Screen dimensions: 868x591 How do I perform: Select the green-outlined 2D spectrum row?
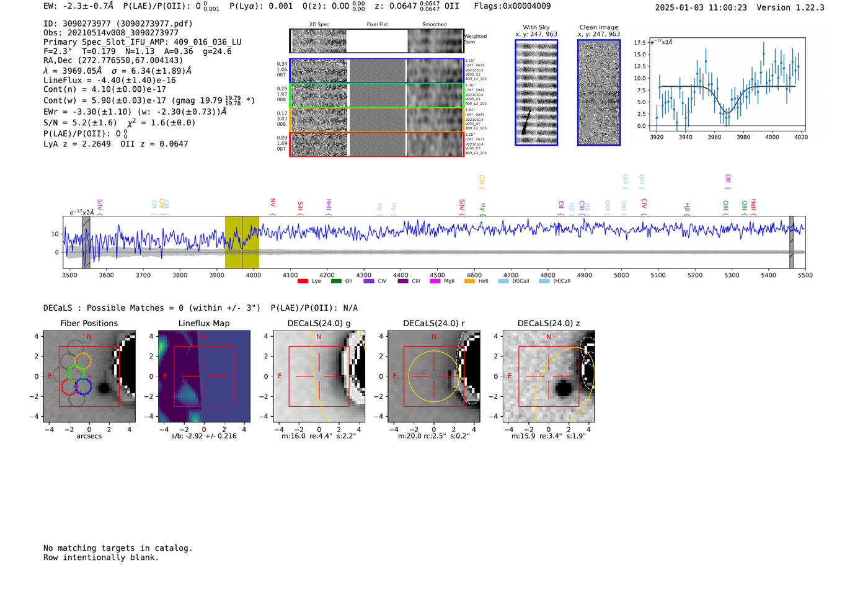coord(377,96)
